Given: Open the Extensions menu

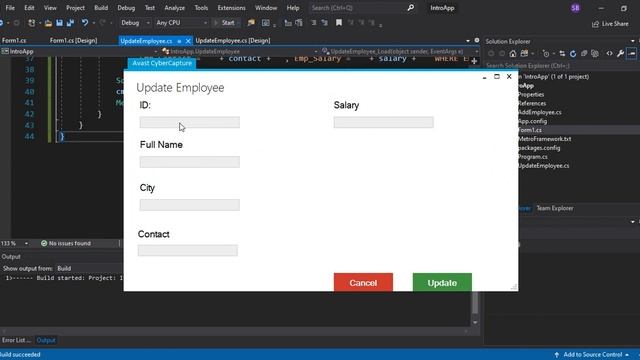Looking at the screenshot, I should (x=231, y=8).
